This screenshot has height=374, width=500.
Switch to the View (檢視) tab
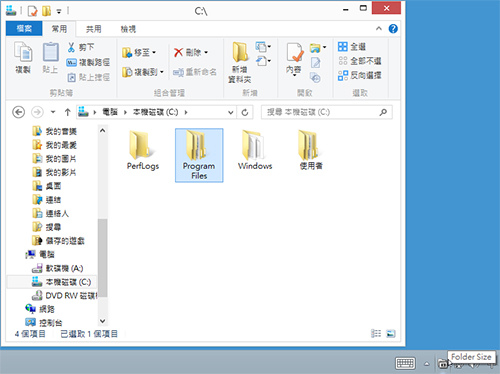click(x=128, y=29)
